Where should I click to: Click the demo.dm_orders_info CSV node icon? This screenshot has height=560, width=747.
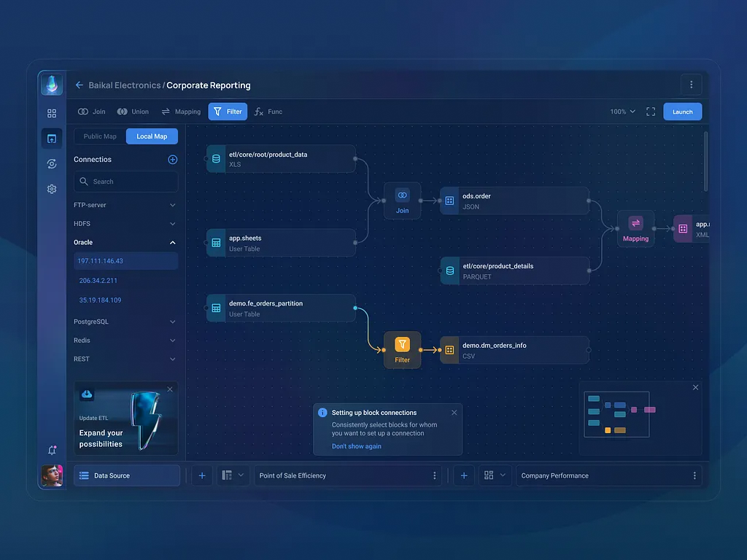(x=449, y=350)
